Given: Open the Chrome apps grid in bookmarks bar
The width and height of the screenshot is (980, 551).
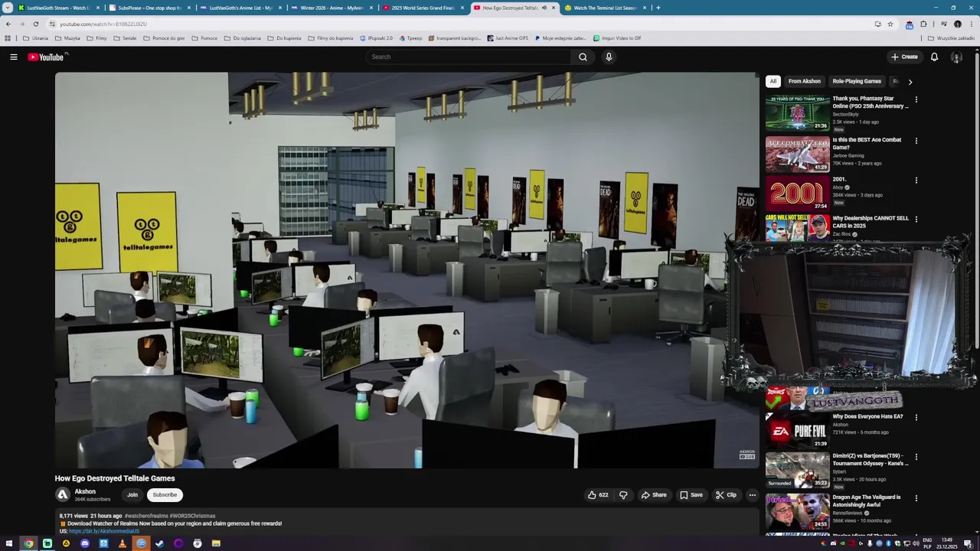Looking at the screenshot, I should pyautogui.click(x=8, y=38).
